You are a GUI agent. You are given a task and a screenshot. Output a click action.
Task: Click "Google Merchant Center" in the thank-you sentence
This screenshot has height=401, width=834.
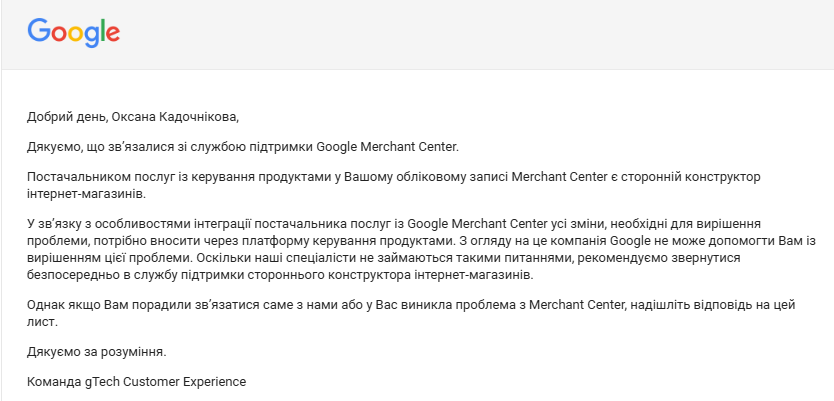pos(387,147)
